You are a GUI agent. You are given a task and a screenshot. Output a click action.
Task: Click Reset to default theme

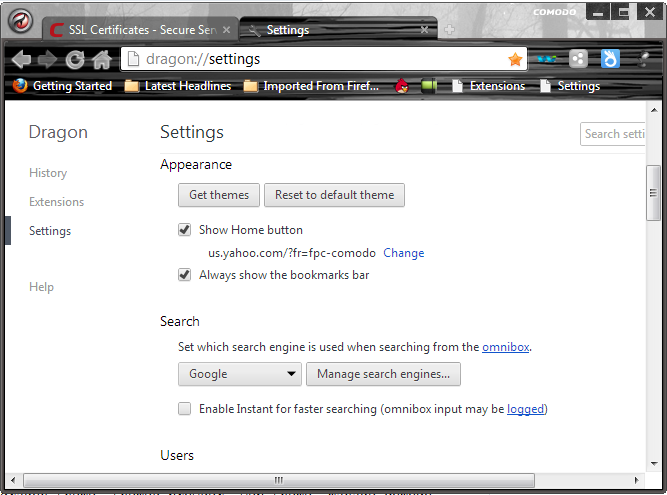[334, 195]
